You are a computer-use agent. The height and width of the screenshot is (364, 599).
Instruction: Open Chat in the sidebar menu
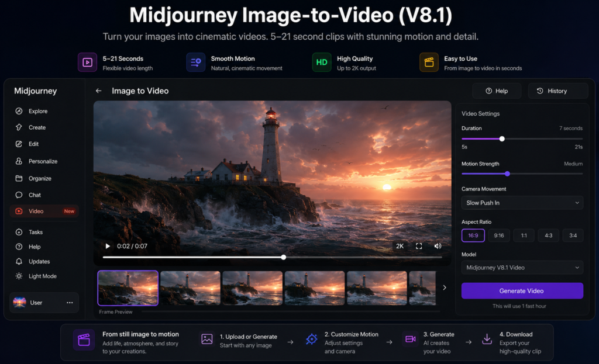click(x=35, y=195)
